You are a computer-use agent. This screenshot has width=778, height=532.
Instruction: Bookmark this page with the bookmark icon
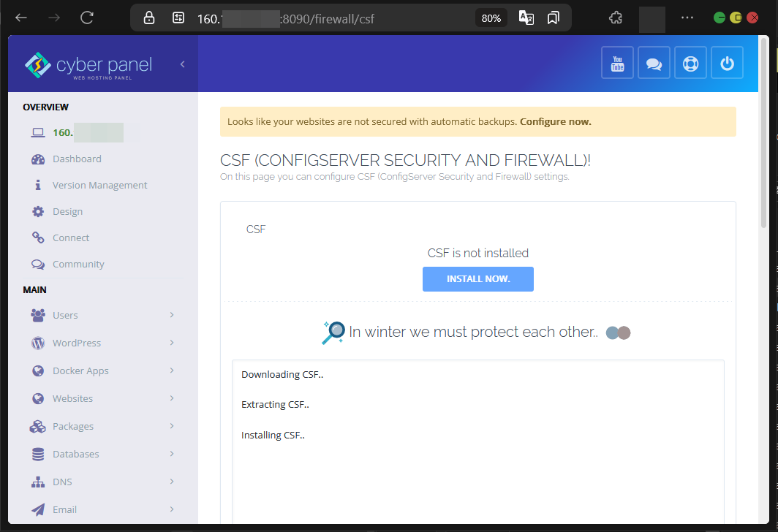[553, 18]
